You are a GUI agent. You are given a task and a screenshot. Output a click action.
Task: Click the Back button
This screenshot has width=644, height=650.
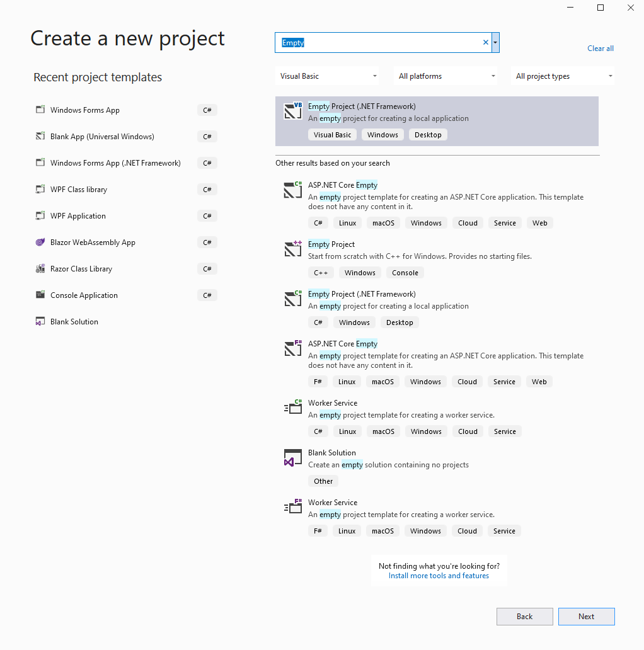pos(524,617)
